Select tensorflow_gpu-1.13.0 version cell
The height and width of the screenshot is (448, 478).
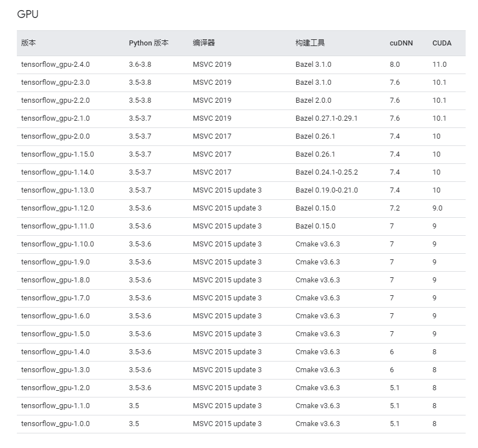(x=57, y=190)
